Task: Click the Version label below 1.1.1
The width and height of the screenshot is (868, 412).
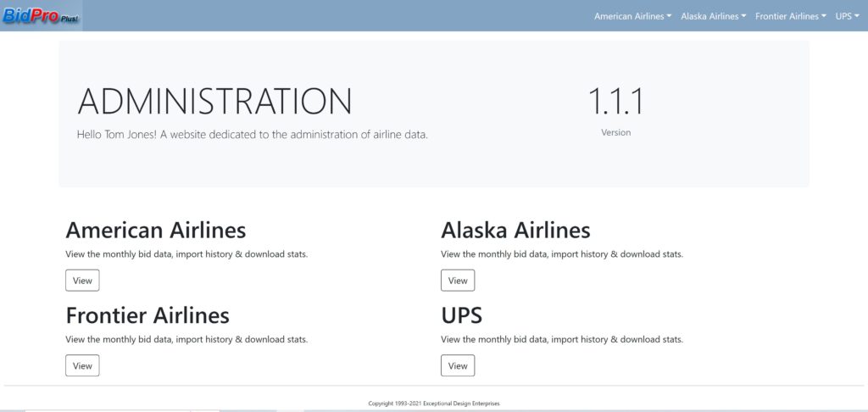Action: pos(615,132)
